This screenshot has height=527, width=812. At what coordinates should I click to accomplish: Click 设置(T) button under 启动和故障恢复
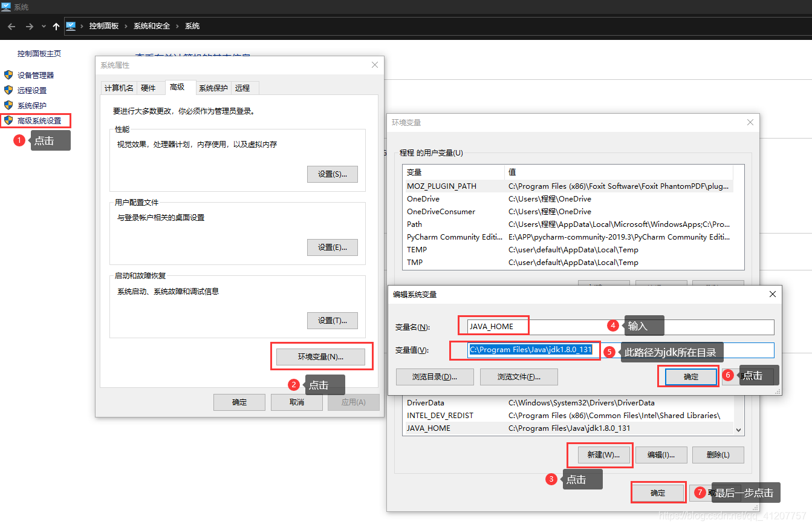coord(333,321)
